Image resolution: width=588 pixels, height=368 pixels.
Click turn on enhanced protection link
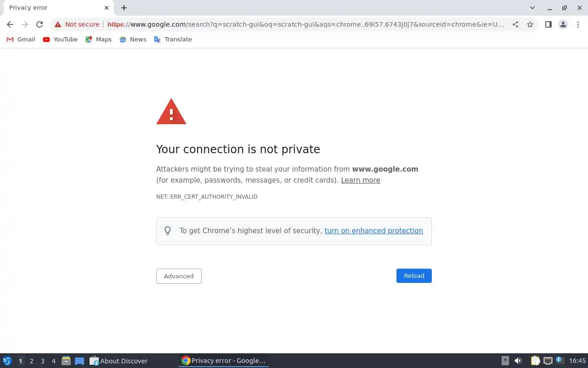point(373,231)
